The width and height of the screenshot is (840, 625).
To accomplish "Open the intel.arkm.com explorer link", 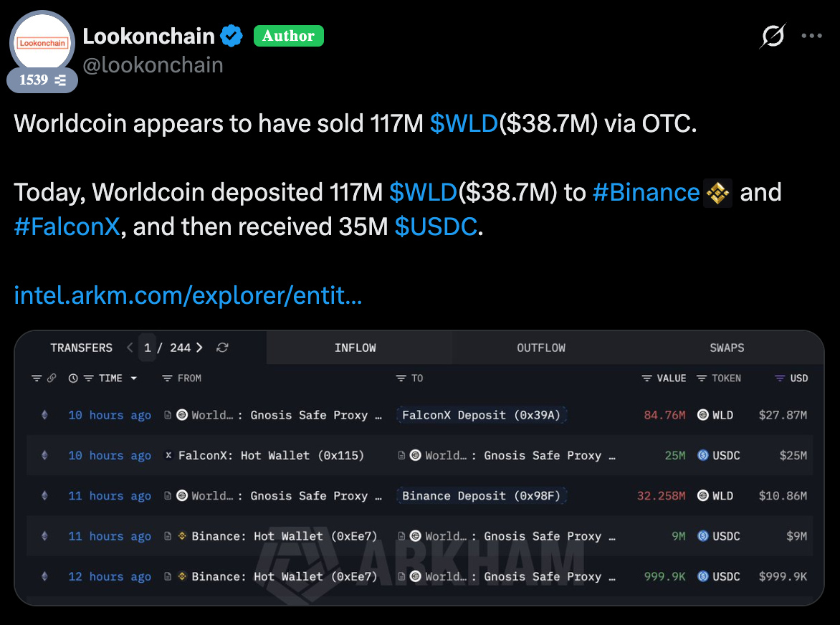I will coord(188,295).
